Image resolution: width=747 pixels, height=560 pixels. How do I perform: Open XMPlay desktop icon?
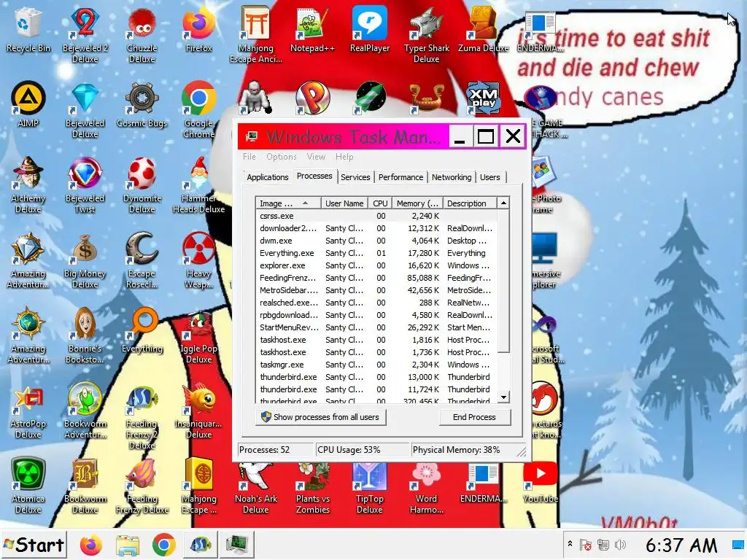[x=483, y=98]
